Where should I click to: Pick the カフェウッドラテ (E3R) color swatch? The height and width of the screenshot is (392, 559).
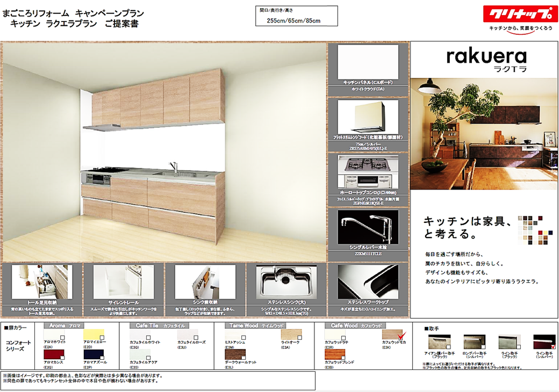pyautogui.click(x=335, y=335)
